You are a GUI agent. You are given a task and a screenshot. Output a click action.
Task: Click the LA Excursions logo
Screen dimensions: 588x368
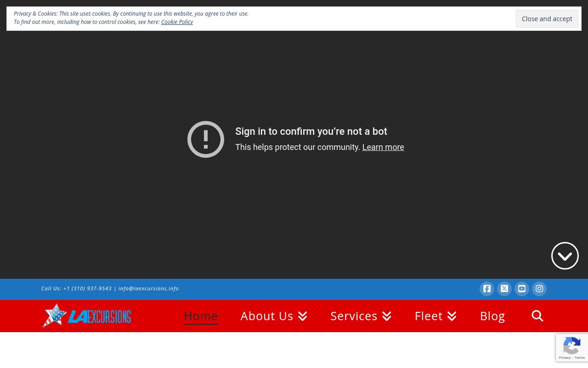[87, 316]
